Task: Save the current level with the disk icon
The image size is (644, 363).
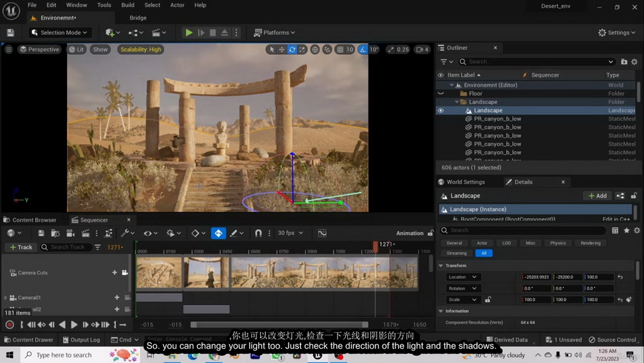Action: (11, 32)
